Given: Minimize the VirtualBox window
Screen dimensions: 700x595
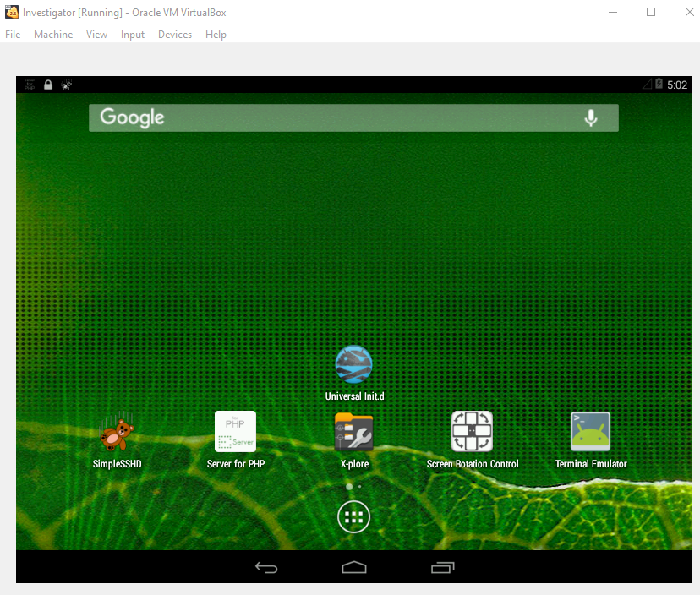Looking at the screenshot, I should (613, 12).
